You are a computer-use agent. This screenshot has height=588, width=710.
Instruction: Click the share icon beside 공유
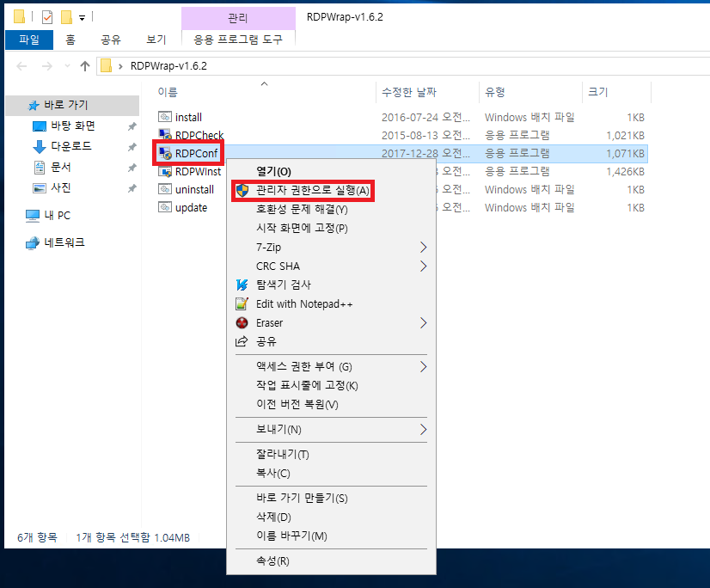(x=242, y=341)
